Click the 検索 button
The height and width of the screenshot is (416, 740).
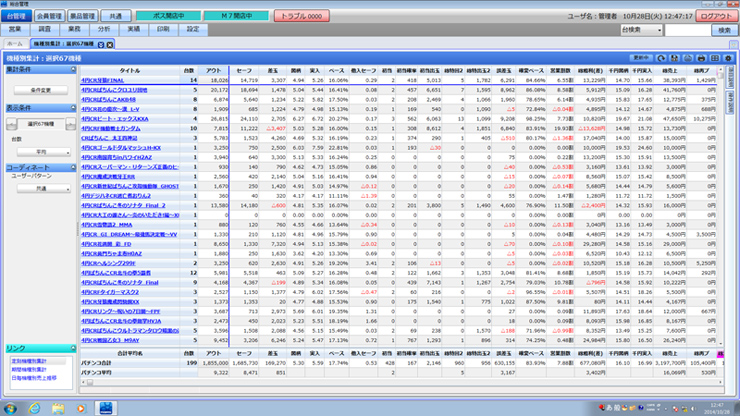(x=724, y=30)
